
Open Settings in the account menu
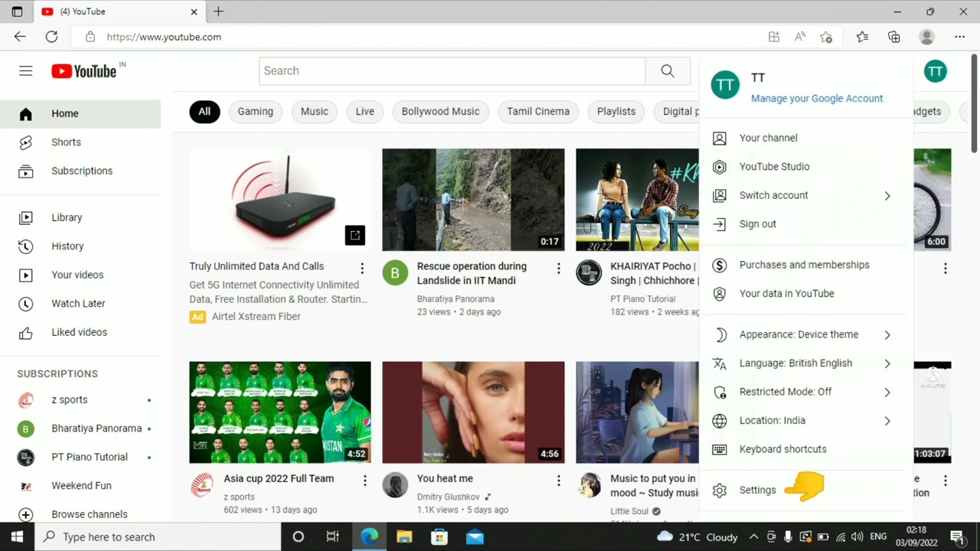(x=802, y=491)
